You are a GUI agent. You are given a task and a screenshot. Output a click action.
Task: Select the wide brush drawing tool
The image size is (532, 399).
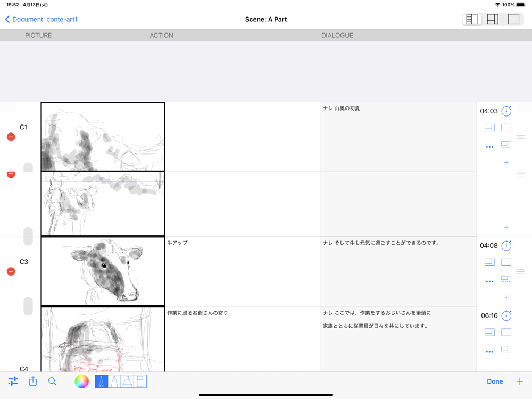(x=127, y=381)
